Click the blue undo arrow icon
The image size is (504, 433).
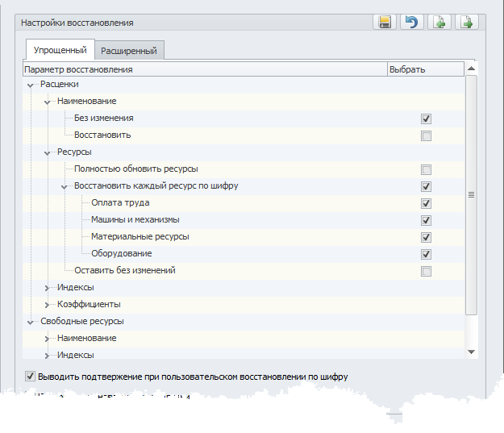(x=411, y=23)
